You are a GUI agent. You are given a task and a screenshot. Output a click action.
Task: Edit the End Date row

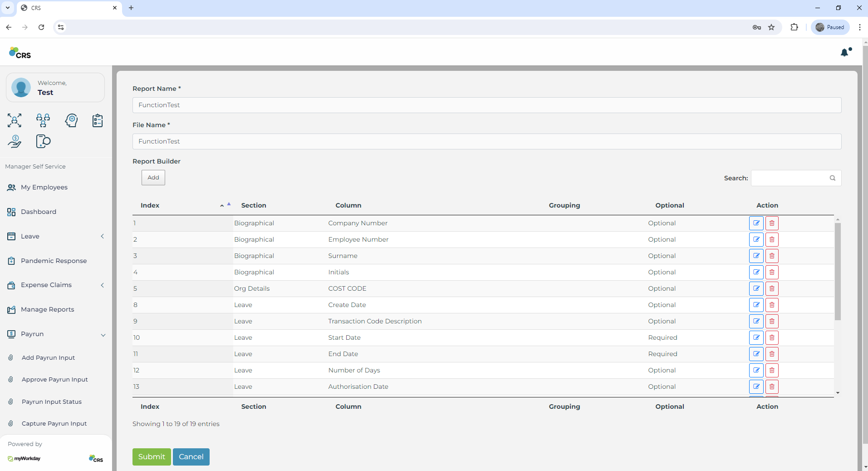[756, 354]
